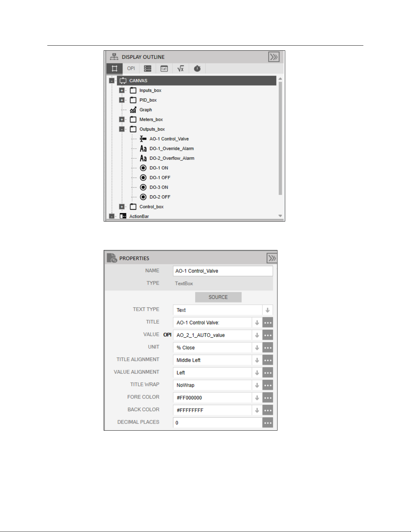
Task: Collapse the Display Outline panel with chevron icon
Action: click(274, 57)
